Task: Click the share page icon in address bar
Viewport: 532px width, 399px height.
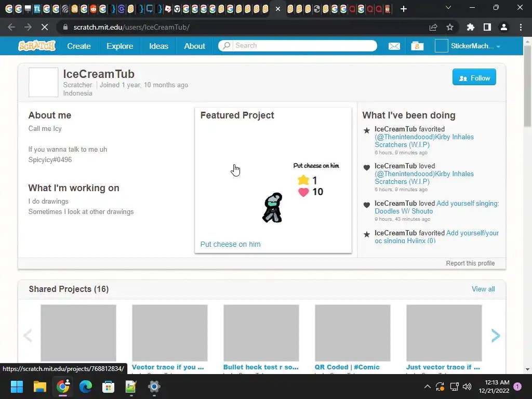Action: (x=433, y=27)
